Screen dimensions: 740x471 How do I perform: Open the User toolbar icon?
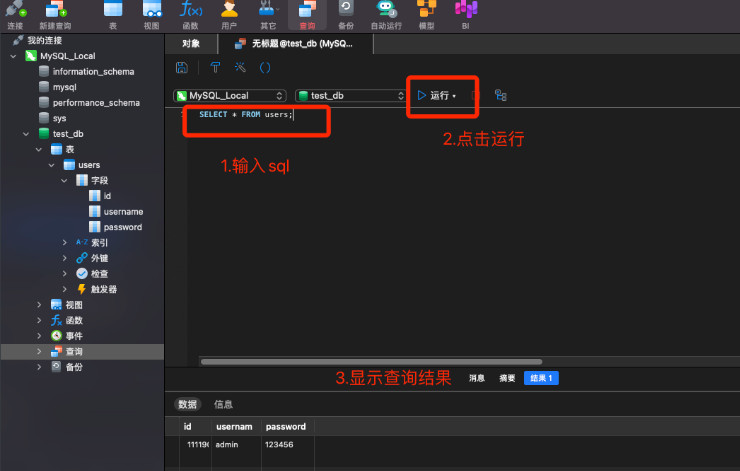click(229, 15)
